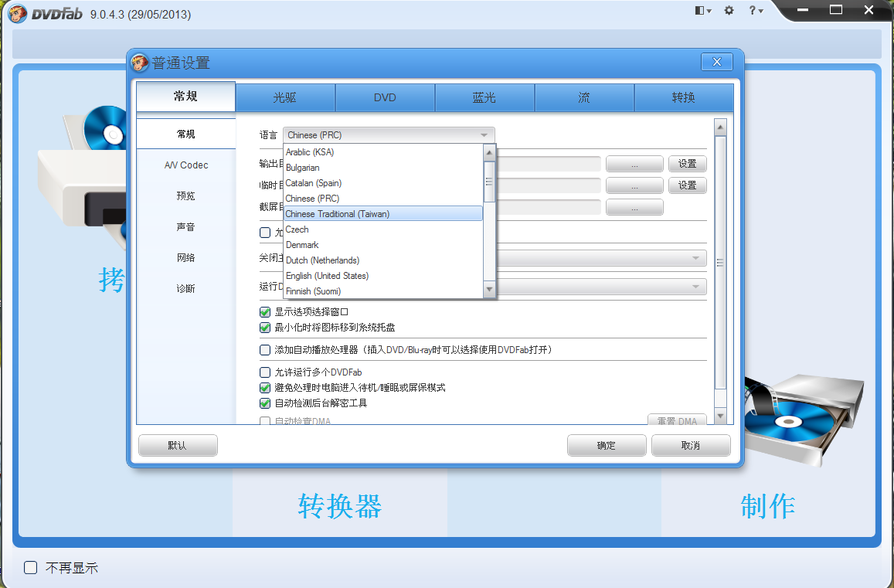
Task: Choose Catalan (Spain) from language list
Action: [383, 183]
